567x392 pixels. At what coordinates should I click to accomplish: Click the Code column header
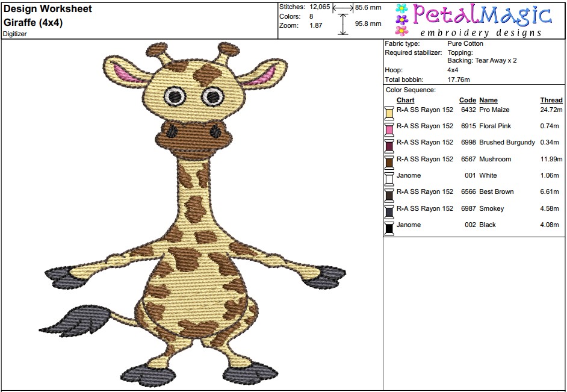pos(468,100)
